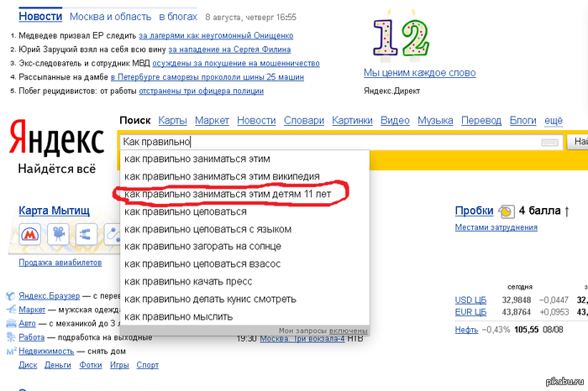Select suggestion как правильно загорать на солнце
This screenshot has height=391, width=588.
pos(245,247)
